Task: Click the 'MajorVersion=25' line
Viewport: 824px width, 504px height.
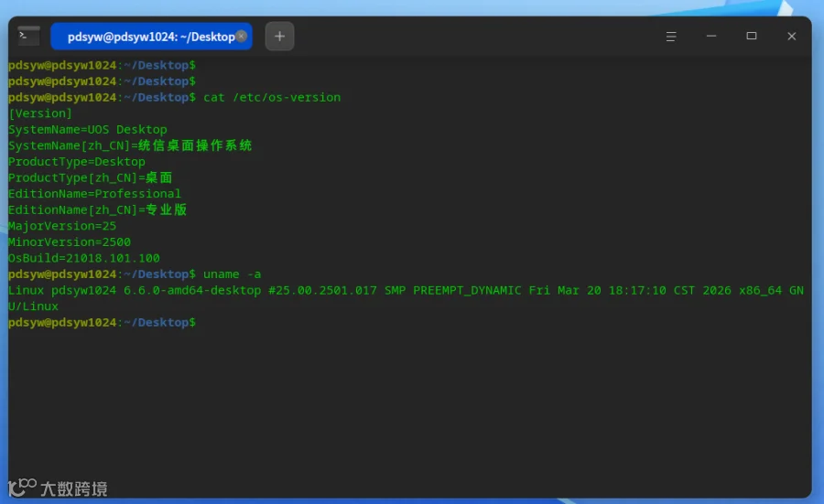Action: 62,226
